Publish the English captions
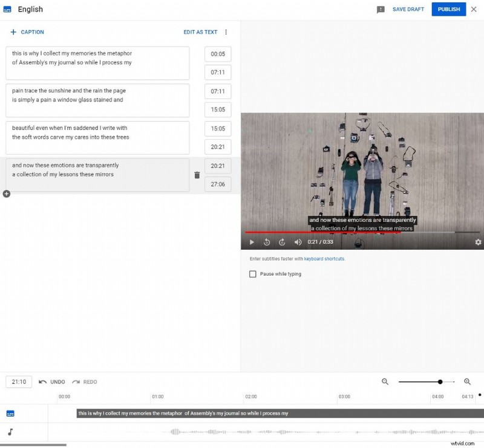484x448 pixels. (x=448, y=9)
